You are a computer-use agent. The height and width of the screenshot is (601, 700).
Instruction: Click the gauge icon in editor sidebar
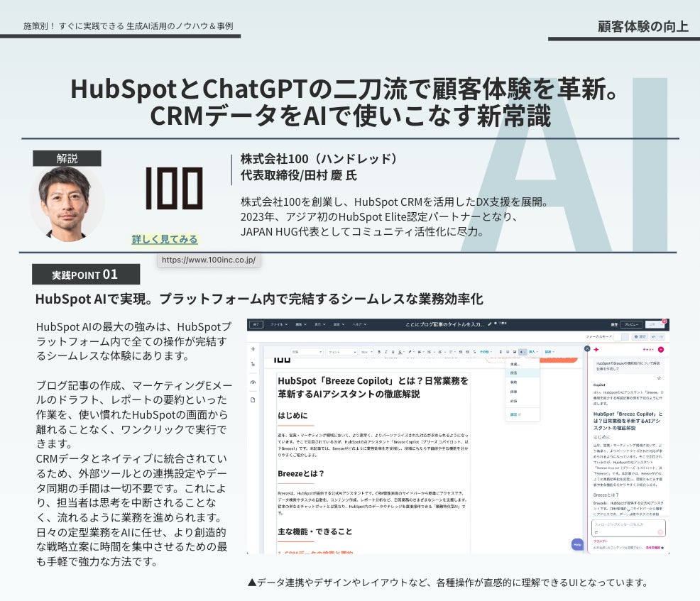click(253, 382)
